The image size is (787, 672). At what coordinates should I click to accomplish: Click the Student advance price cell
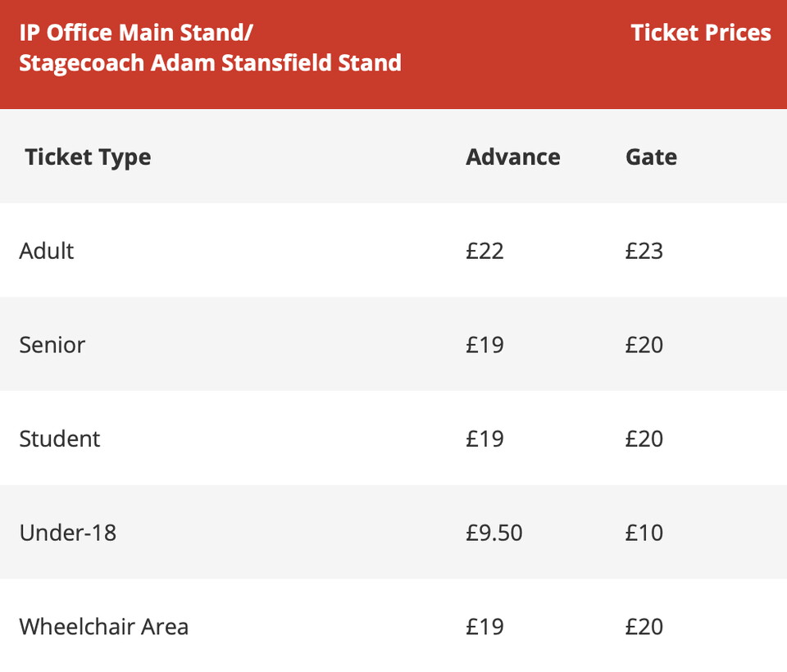[484, 438]
